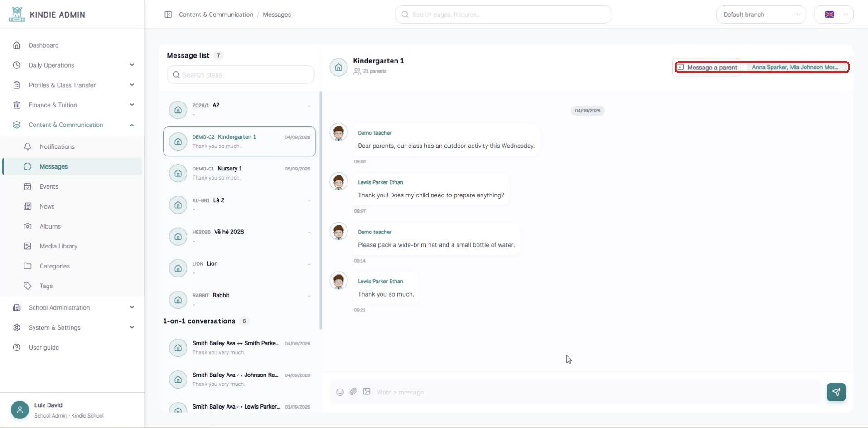Image resolution: width=868 pixels, height=428 pixels.
Task: Open the Default branch dropdown
Action: (x=761, y=15)
